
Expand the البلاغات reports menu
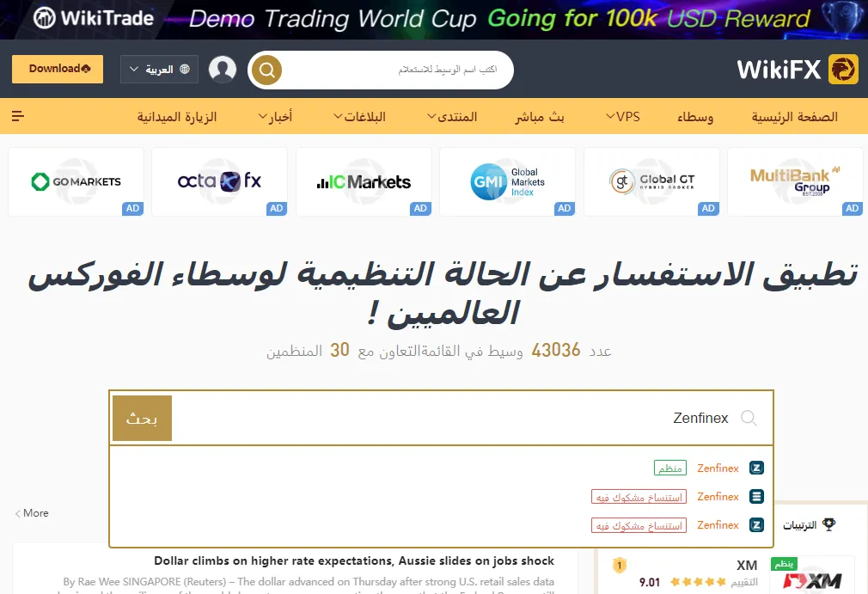359,116
